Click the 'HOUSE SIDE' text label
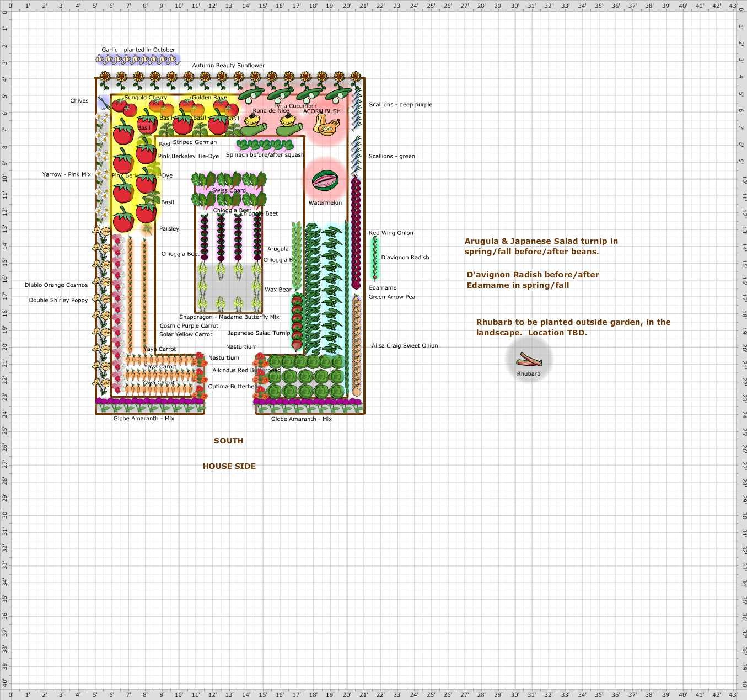Viewport: 747px width, 700px height. tap(229, 466)
